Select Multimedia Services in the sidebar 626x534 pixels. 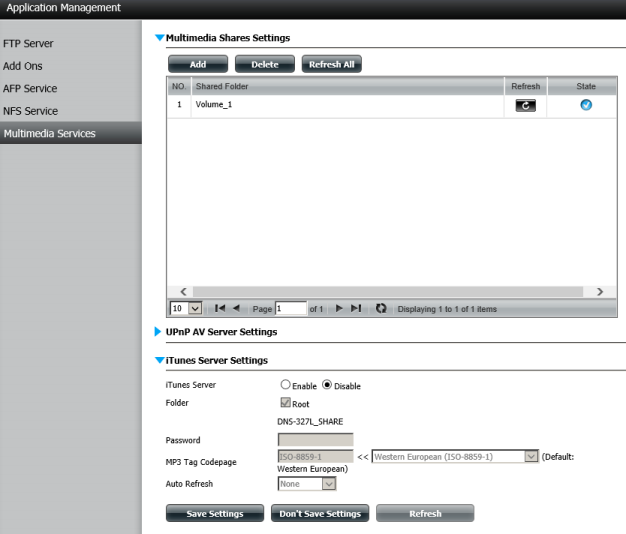[71, 133]
